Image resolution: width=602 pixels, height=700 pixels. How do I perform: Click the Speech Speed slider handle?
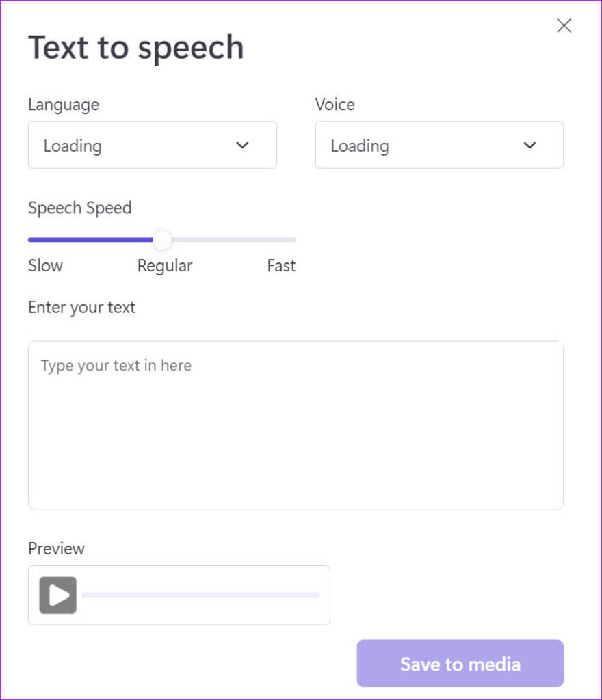click(x=161, y=240)
